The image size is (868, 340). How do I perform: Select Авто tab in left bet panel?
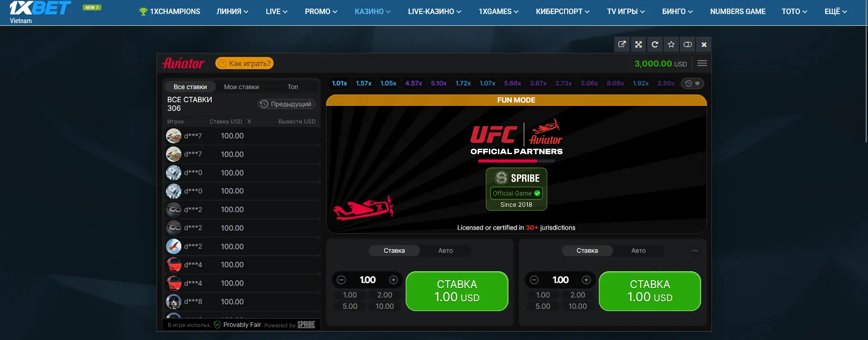446,250
